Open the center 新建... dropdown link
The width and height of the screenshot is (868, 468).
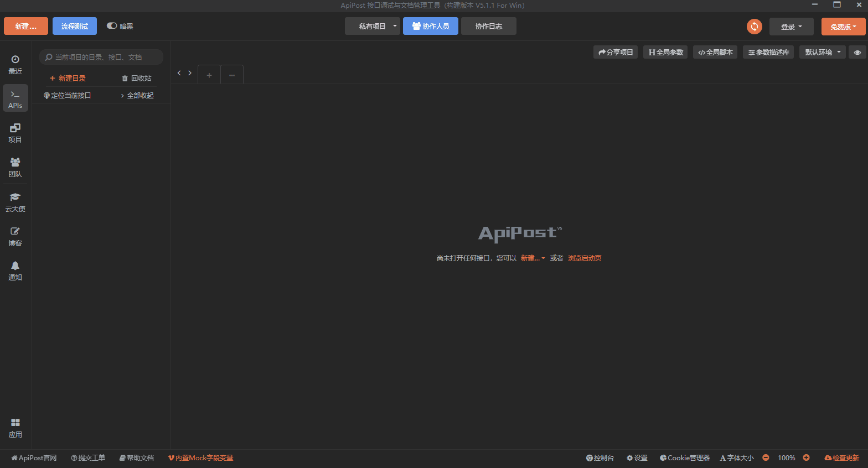533,258
